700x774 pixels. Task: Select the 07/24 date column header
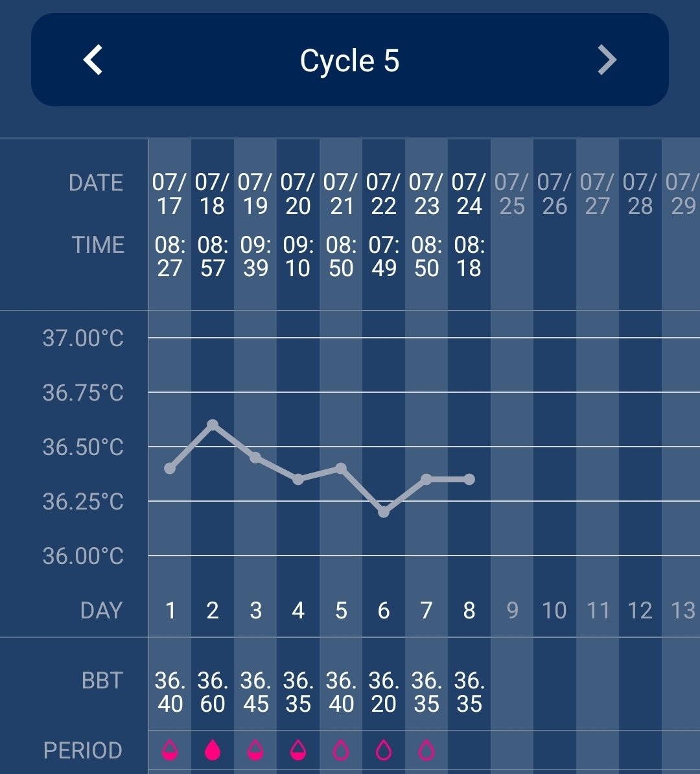469,194
